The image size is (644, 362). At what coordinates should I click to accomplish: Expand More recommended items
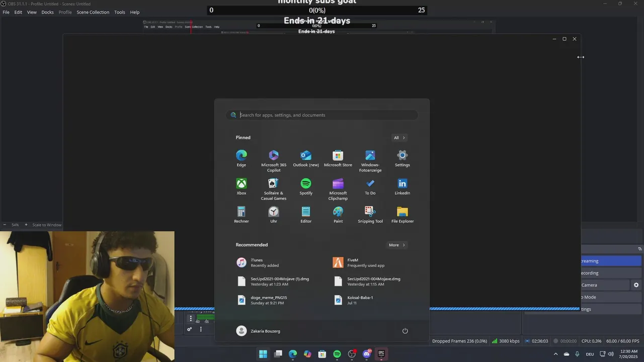point(397,245)
